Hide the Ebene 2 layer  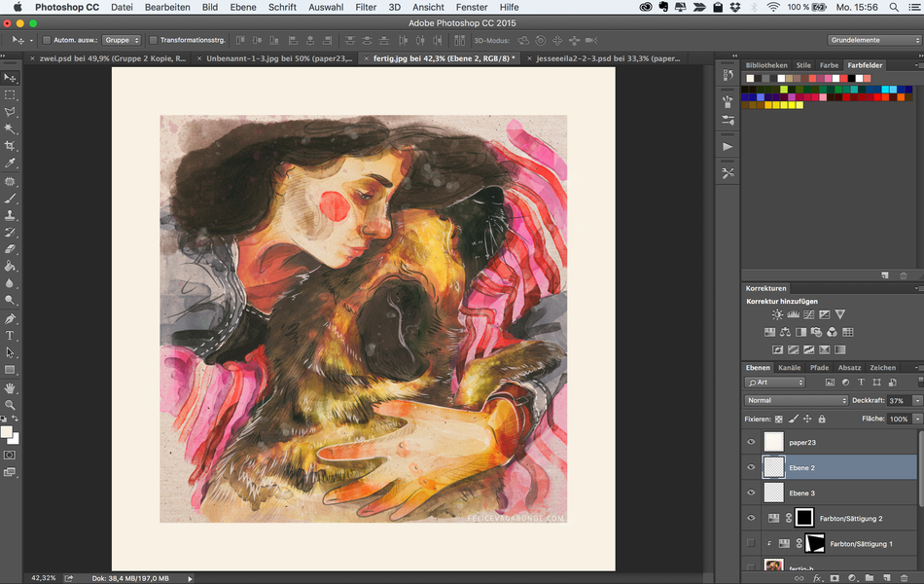click(x=751, y=467)
